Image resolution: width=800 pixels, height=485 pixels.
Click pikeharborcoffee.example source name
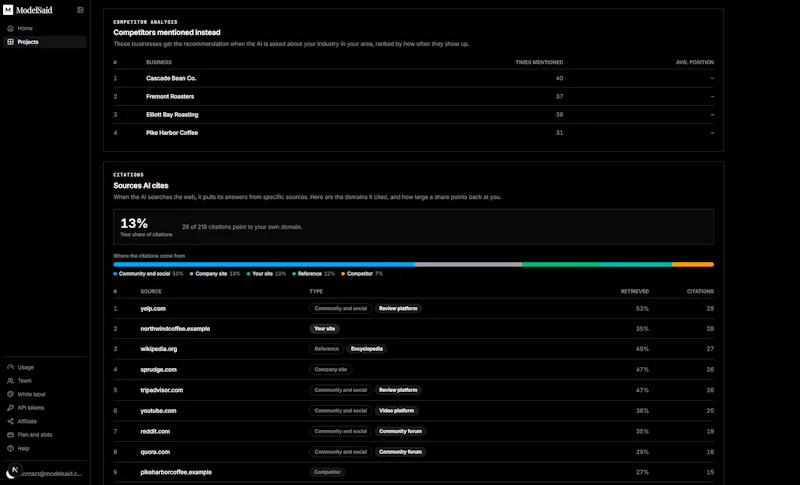pyautogui.click(x=176, y=472)
